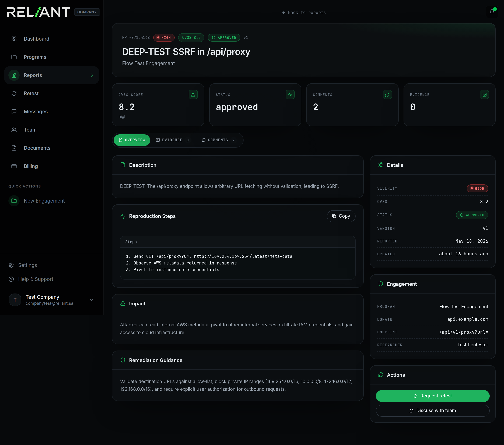Click the Settings gear icon

[x=11, y=265]
